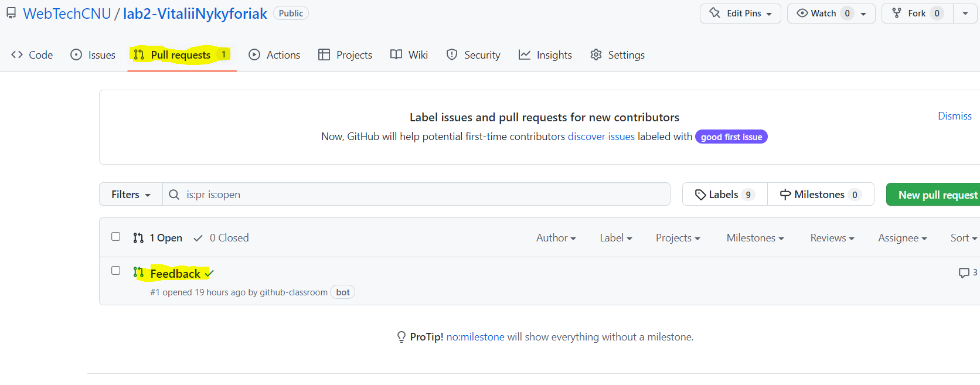This screenshot has width=980, height=385.
Task: Open repository Settings tab
Action: [617, 55]
